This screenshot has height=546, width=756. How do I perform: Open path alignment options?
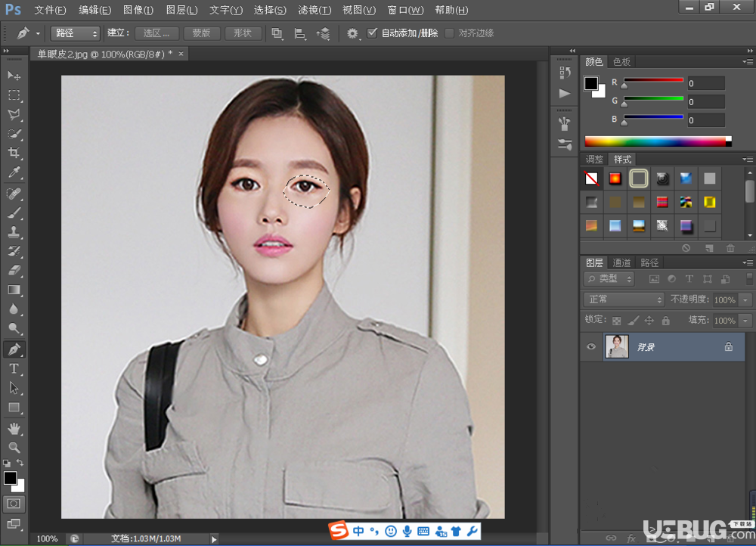coord(300,33)
